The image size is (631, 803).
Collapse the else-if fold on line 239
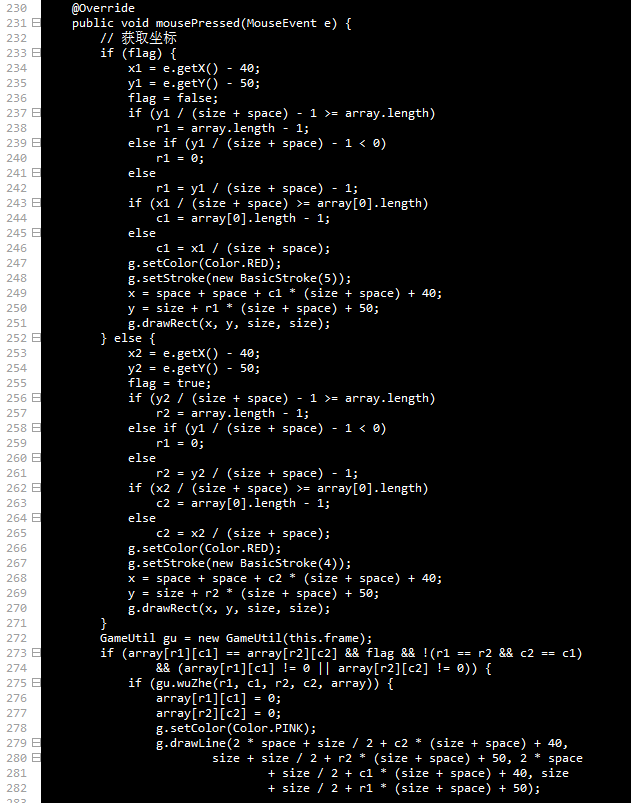36,142
